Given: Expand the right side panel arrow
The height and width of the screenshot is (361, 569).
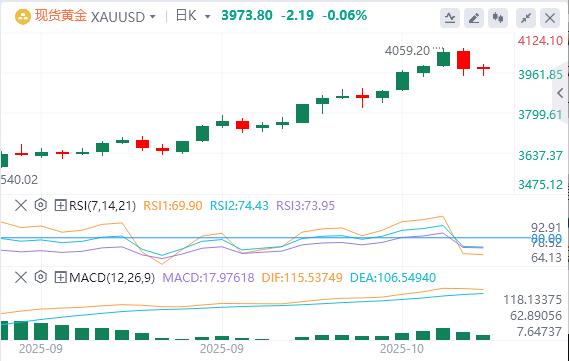Looking at the screenshot, I should 560,93.
